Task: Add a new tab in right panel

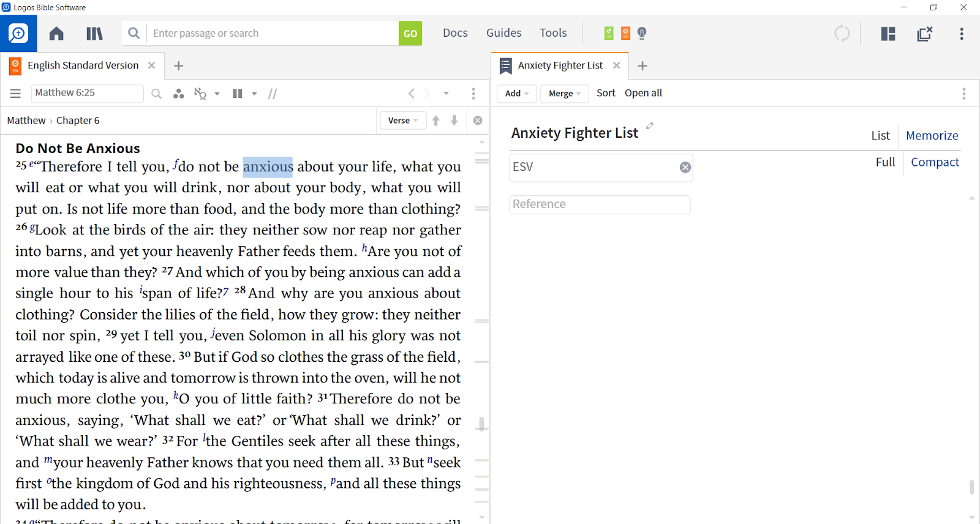Action: 643,66
